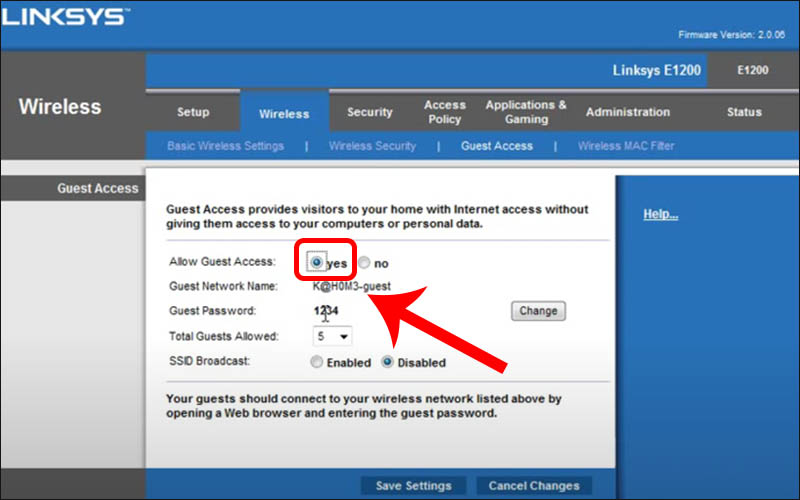Viewport: 800px width, 500px height.
Task: Open Wireless Security subtab
Action: 372,146
